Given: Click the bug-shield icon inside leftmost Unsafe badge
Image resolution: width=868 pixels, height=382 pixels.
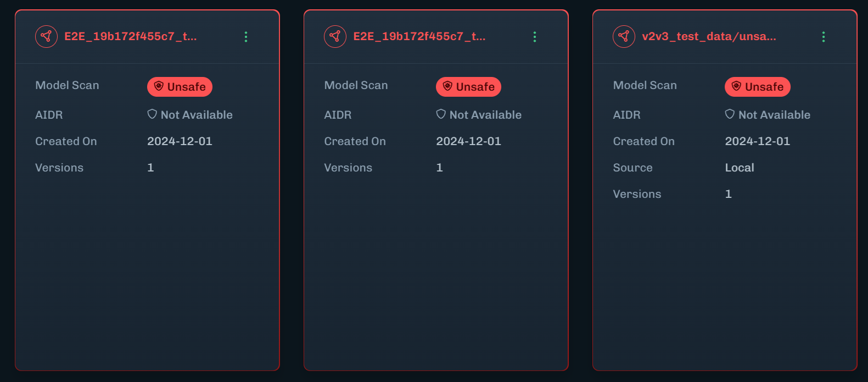Looking at the screenshot, I should click(159, 86).
